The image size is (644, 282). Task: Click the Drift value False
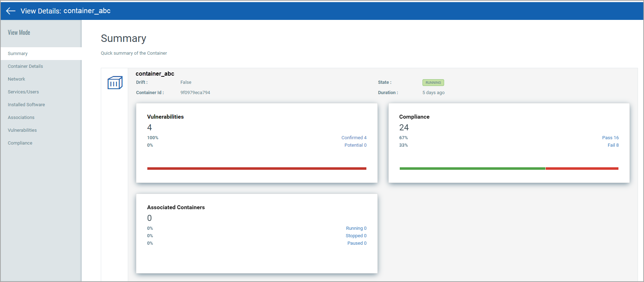[x=186, y=82]
